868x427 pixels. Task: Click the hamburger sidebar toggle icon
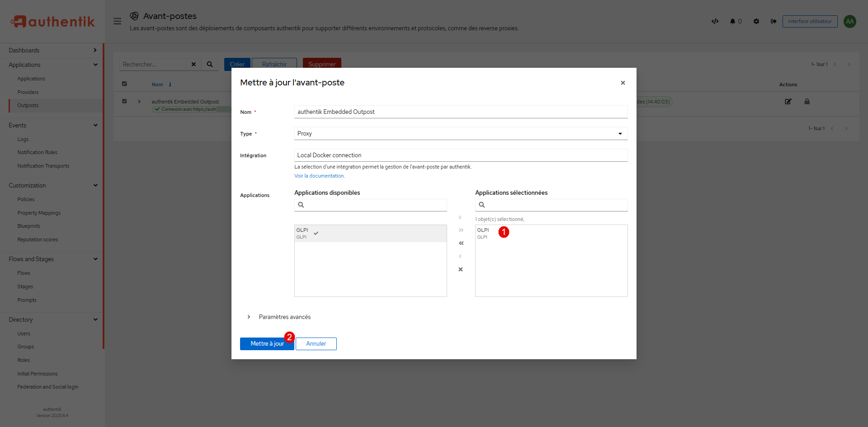coord(117,21)
